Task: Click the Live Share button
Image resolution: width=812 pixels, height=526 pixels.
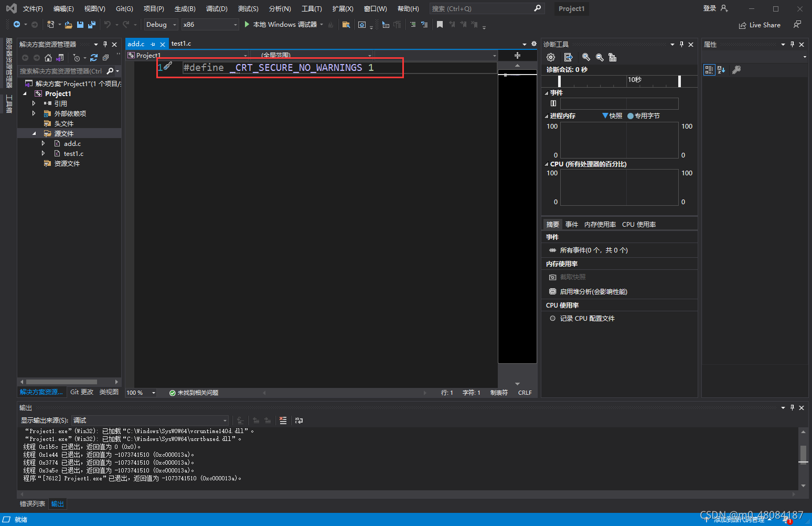Action: [x=760, y=25]
